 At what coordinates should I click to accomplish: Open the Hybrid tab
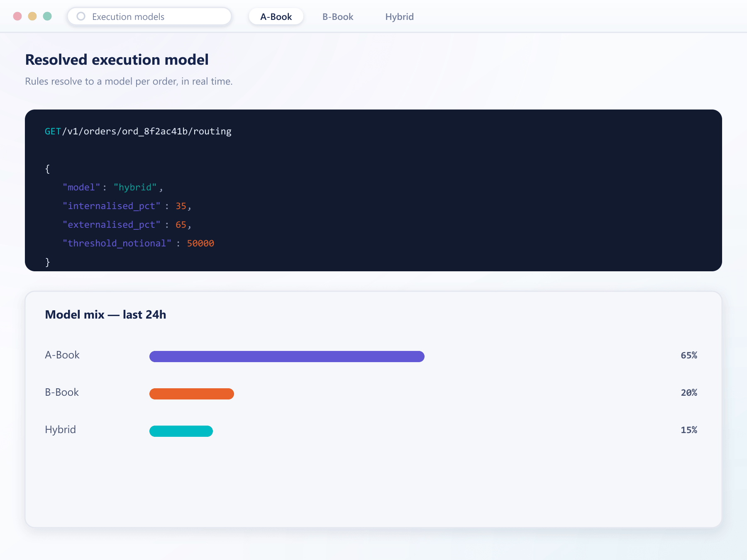[399, 17]
